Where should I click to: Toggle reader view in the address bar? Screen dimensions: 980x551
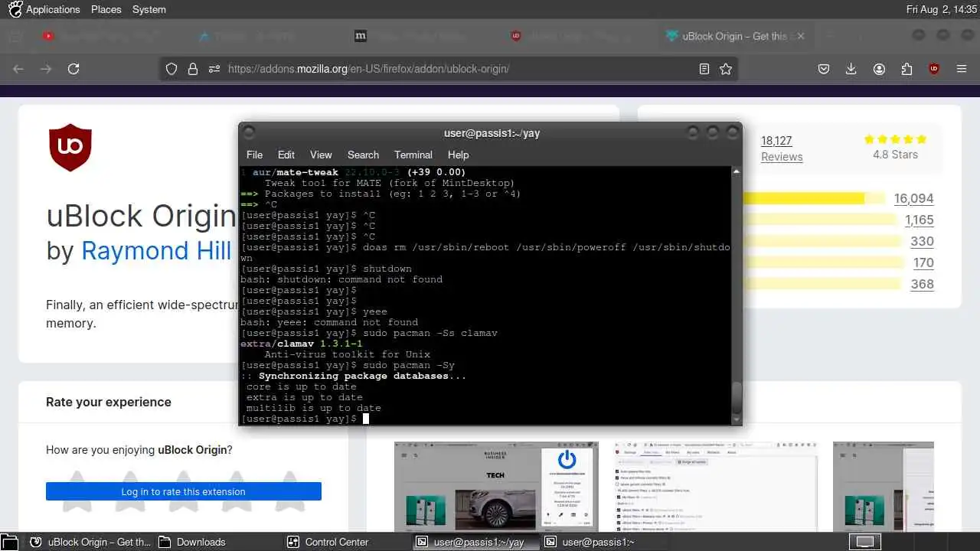[x=704, y=69]
